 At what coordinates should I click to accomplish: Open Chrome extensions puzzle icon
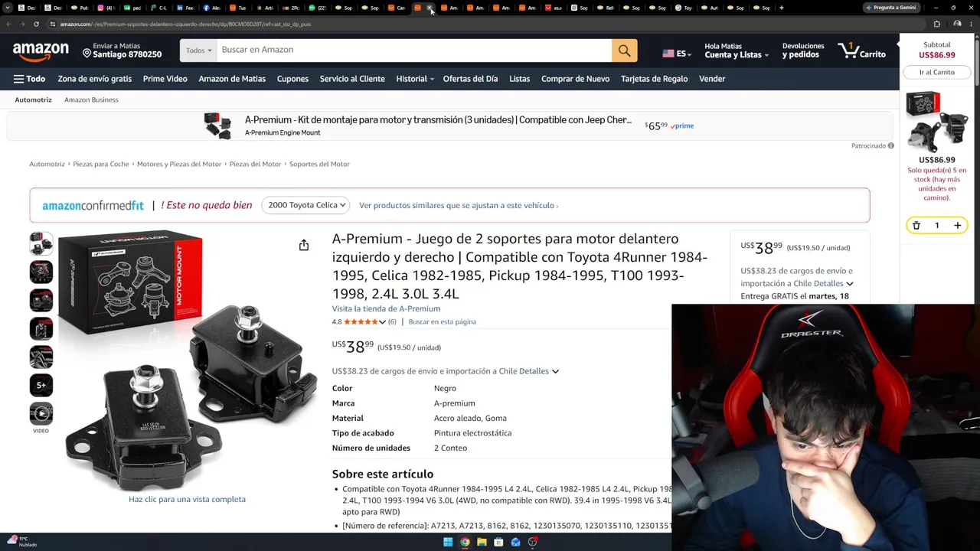pos(937,24)
